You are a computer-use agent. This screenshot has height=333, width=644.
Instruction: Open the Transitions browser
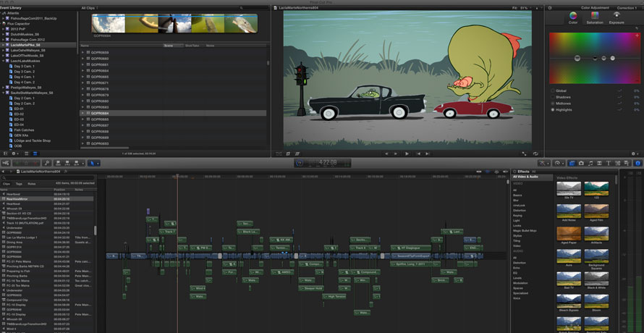(599, 163)
